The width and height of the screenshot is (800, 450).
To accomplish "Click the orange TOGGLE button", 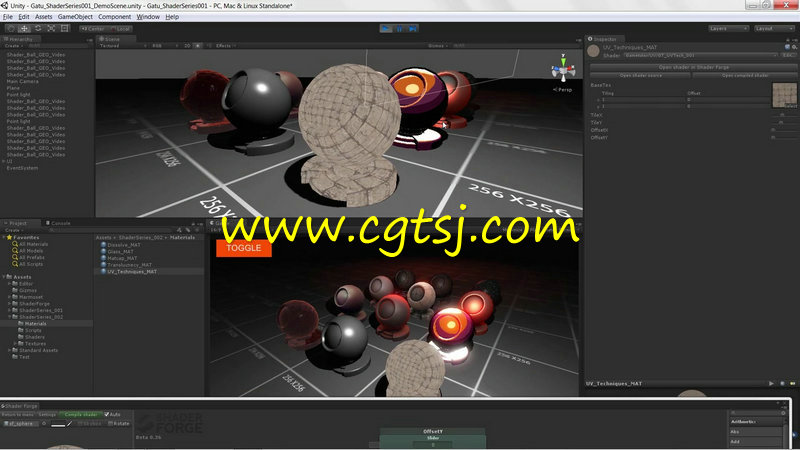I will 244,248.
